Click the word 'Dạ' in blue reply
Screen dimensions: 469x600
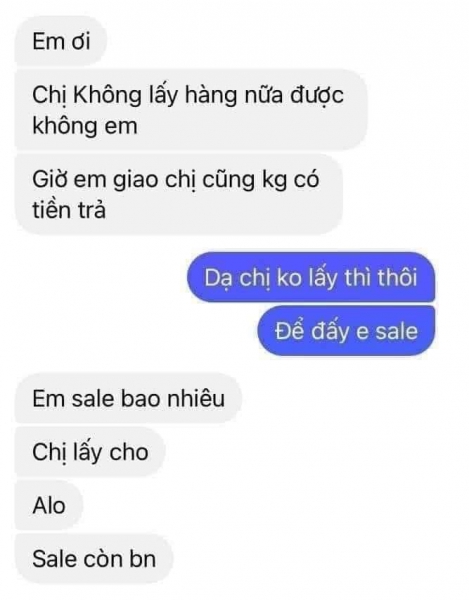tap(217, 278)
